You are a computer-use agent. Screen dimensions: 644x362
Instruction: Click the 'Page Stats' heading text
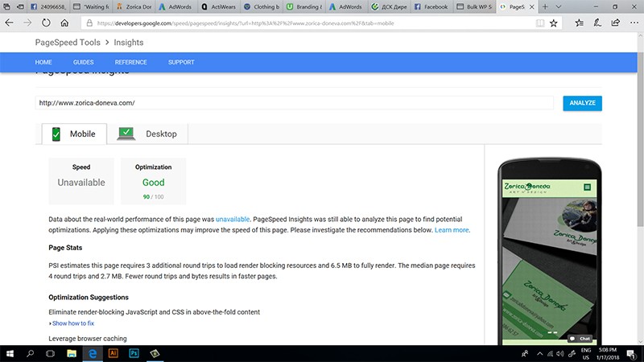(65, 248)
